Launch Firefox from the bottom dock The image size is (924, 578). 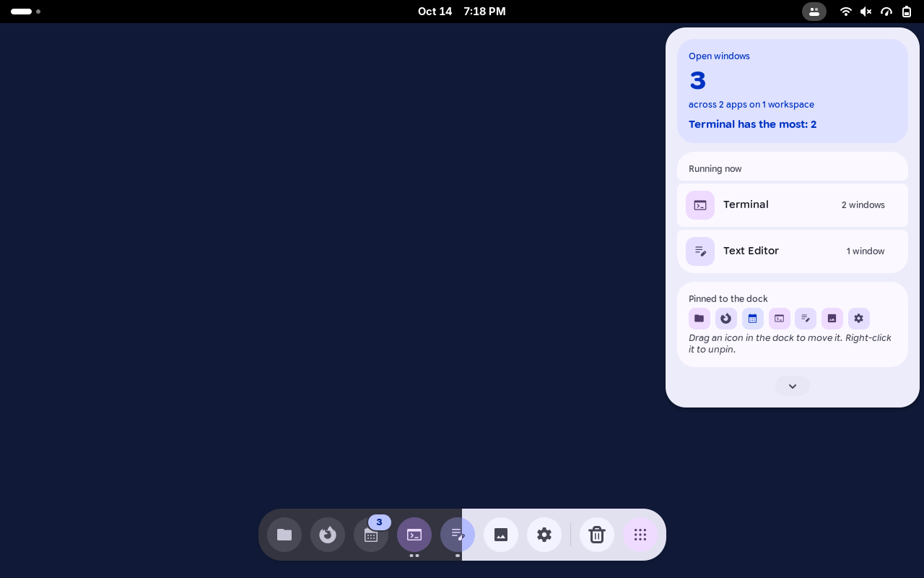[x=328, y=535]
